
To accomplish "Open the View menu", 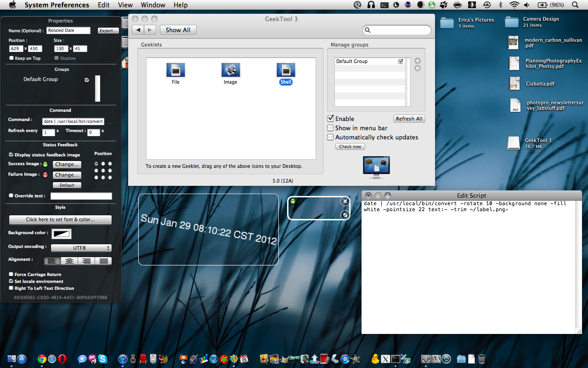I will click(125, 5).
